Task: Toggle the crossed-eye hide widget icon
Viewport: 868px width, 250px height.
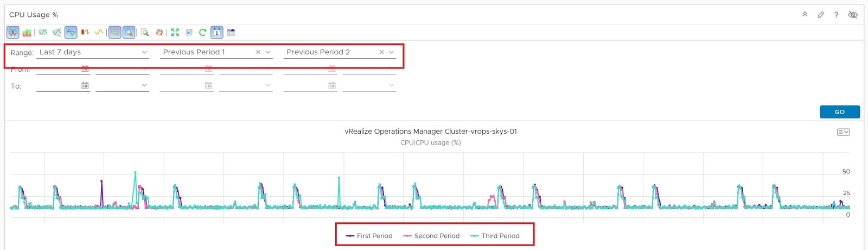Action: click(x=853, y=15)
